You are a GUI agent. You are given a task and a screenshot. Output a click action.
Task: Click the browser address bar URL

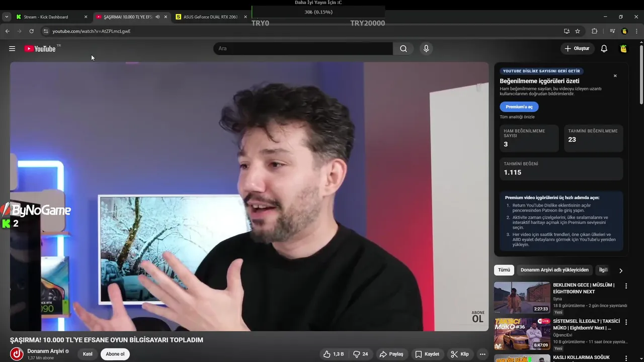coord(91,31)
